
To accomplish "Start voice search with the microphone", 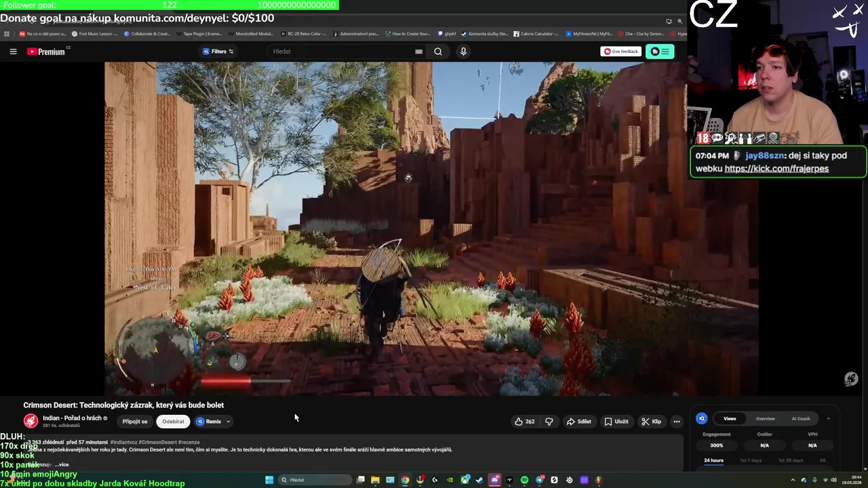I will [x=464, y=52].
